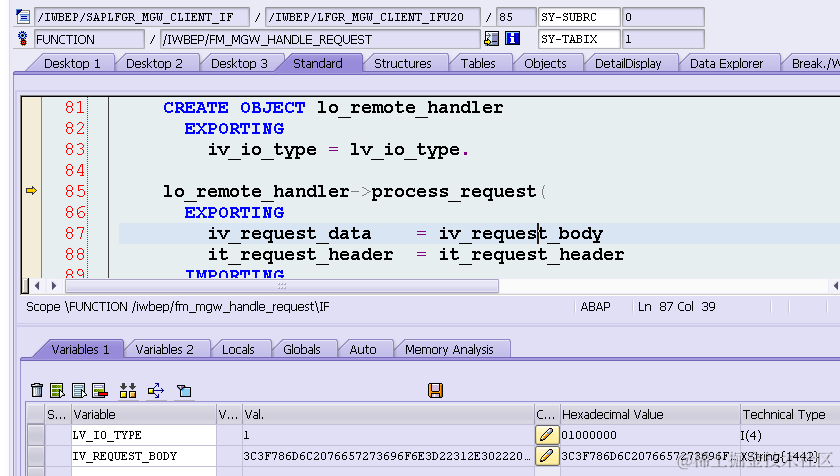Open the Desktop 3 tab
The width and height of the screenshot is (840, 476).
pos(239,63)
